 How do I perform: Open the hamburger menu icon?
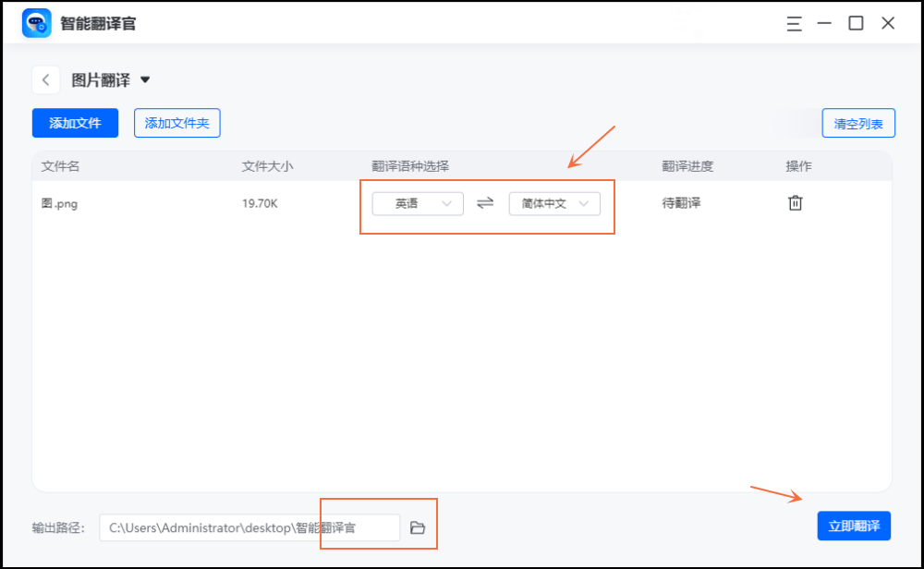click(795, 24)
